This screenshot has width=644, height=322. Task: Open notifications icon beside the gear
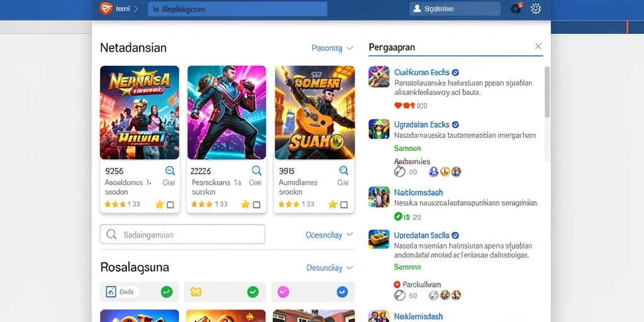point(517,9)
